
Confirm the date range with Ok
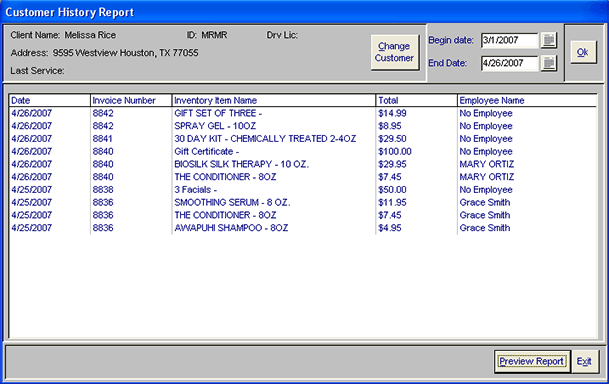click(x=583, y=52)
